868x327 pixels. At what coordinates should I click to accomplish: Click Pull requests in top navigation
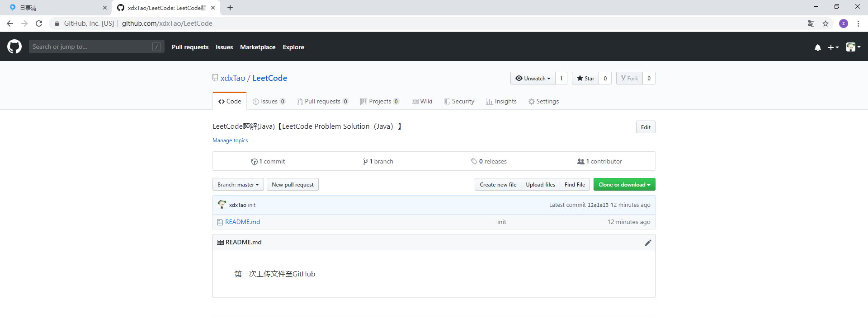coord(190,47)
